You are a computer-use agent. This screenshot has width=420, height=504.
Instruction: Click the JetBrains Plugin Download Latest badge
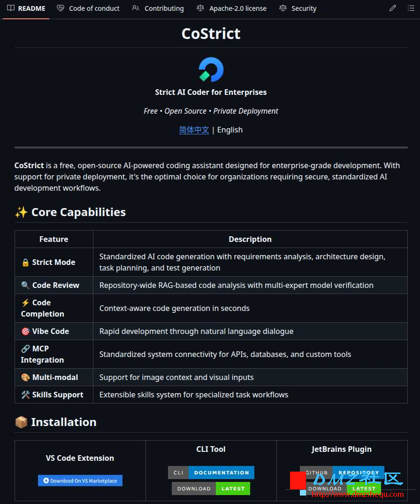pos(342,488)
